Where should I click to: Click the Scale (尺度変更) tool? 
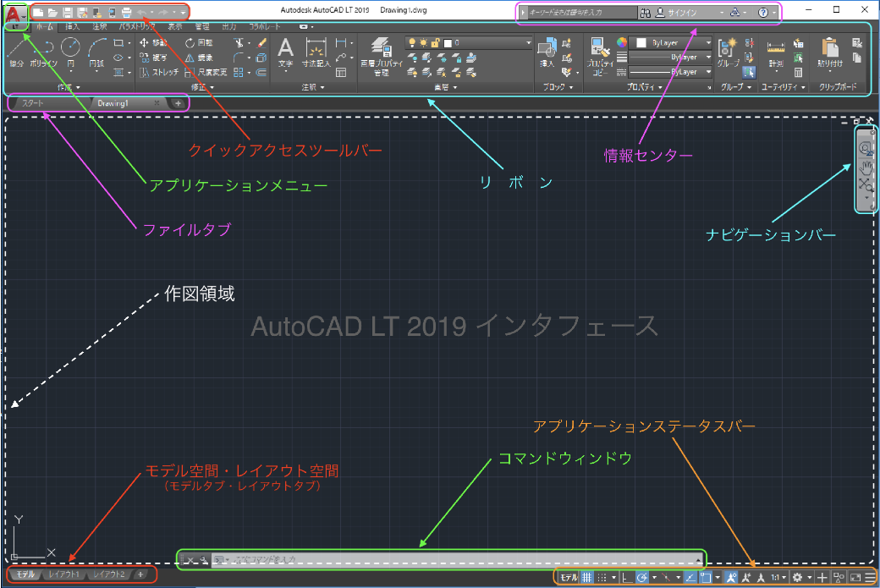click(206, 73)
